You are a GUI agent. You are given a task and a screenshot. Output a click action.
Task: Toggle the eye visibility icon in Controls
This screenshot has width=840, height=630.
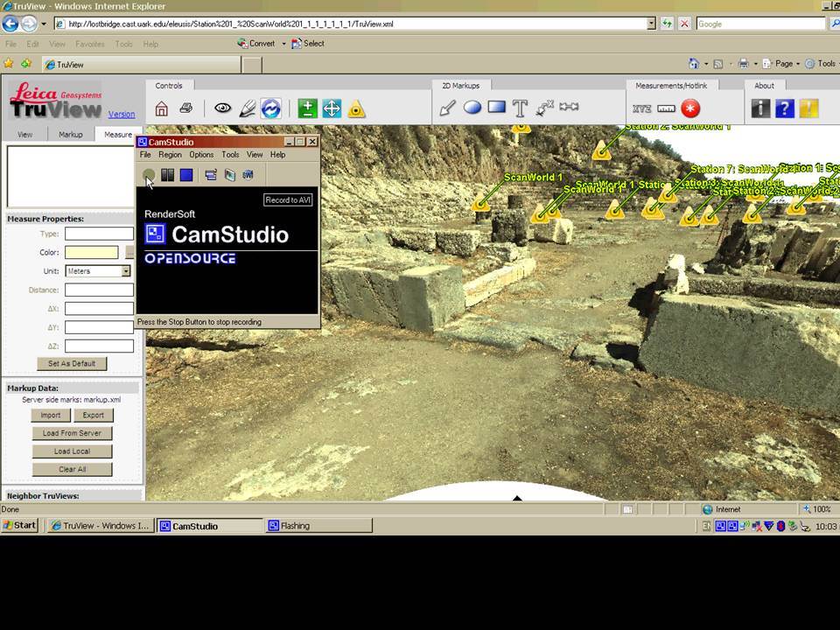pyautogui.click(x=223, y=108)
